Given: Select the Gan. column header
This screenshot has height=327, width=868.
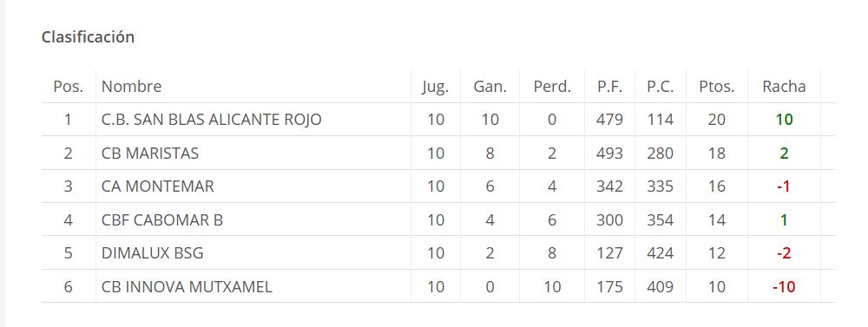Looking at the screenshot, I should (x=490, y=87).
